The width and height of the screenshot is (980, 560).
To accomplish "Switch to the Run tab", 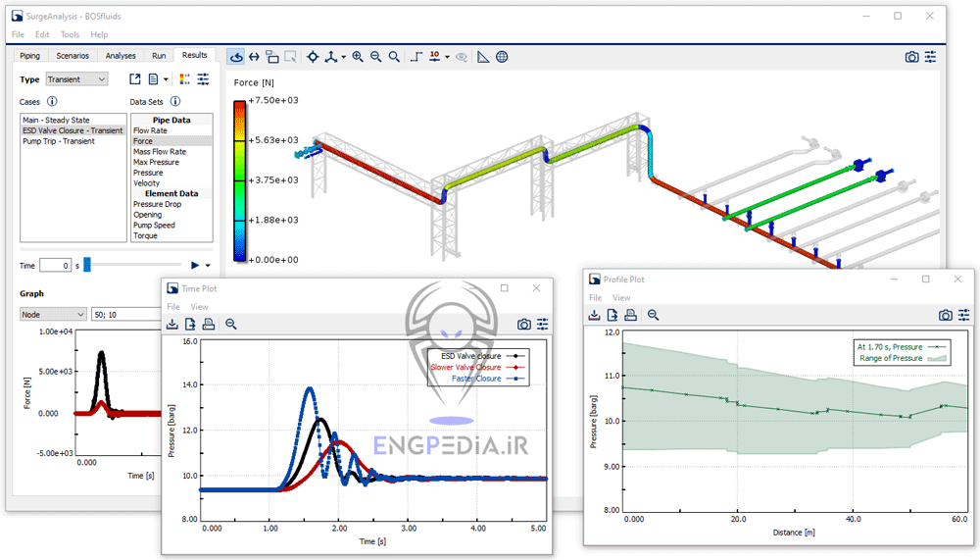I will point(159,56).
